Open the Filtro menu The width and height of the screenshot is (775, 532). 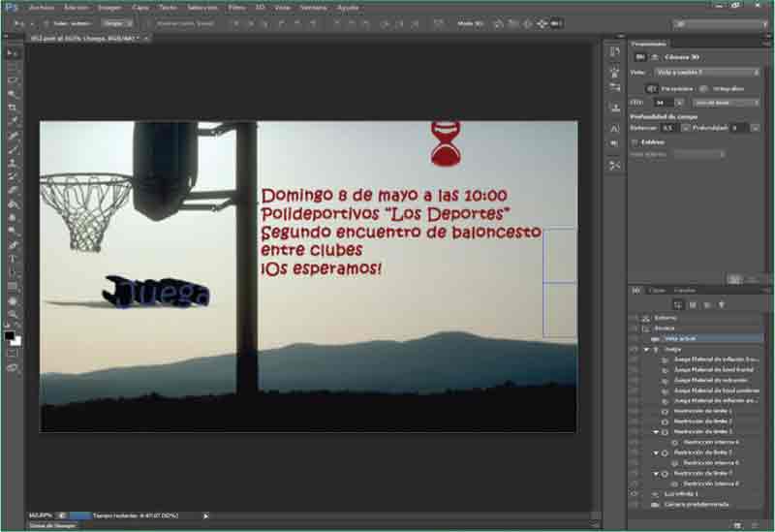[236, 6]
